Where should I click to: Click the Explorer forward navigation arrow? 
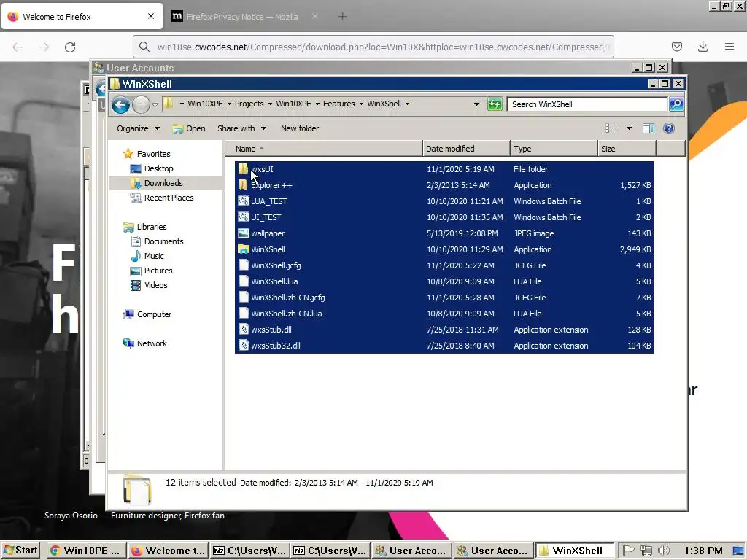click(141, 104)
